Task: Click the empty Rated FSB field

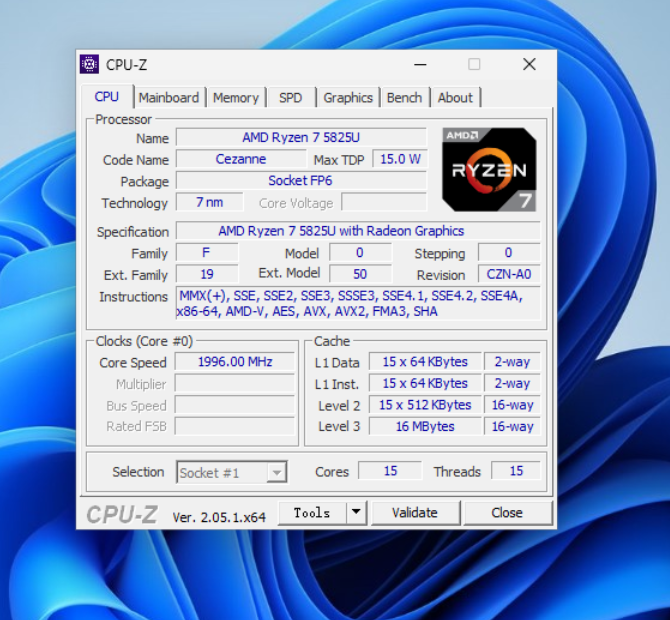Action: pos(235,426)
